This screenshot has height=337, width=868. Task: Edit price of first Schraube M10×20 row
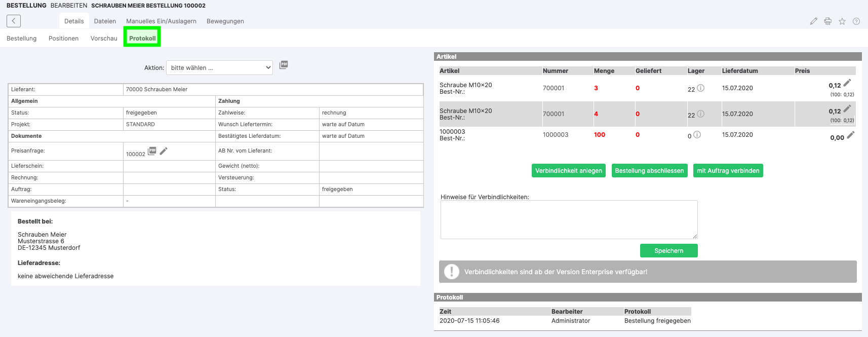coord(847,83)
